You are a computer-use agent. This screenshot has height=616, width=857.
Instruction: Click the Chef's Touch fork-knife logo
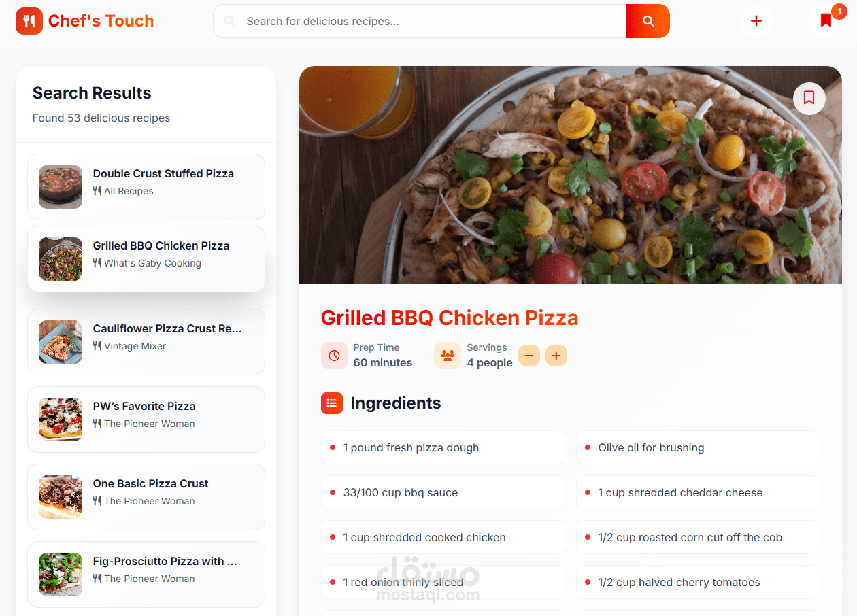click(29, 21)
